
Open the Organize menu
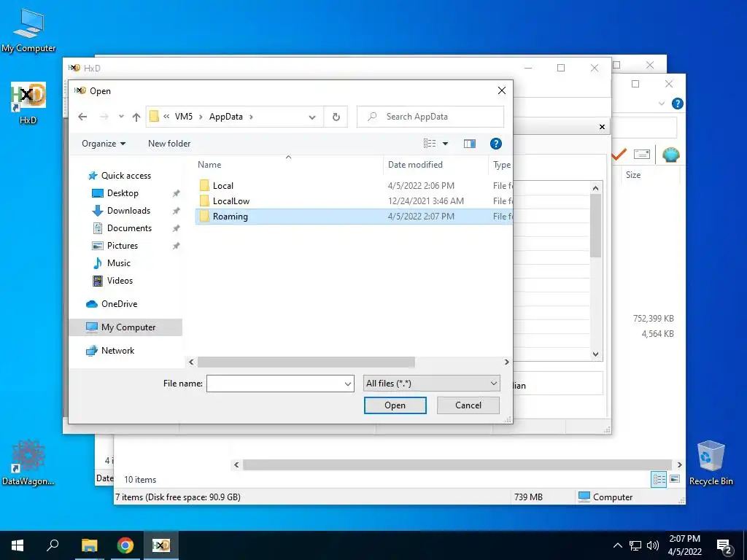tap(104, 144)
